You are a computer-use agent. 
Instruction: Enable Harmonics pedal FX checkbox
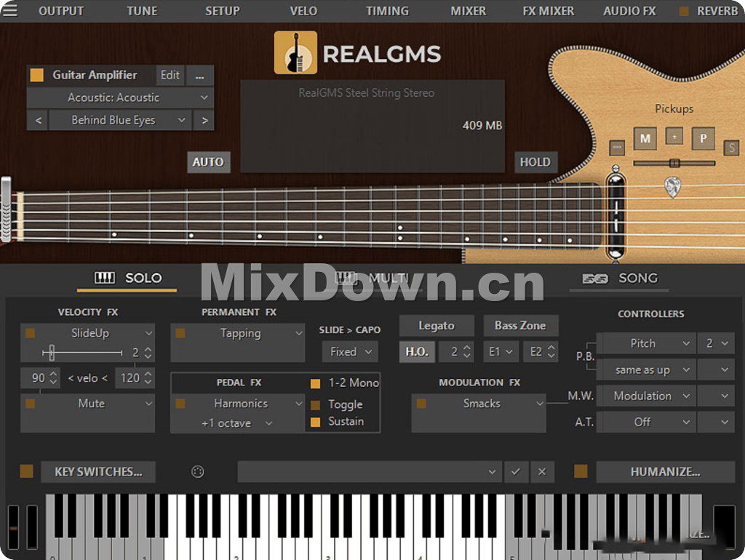pos(180,404)
